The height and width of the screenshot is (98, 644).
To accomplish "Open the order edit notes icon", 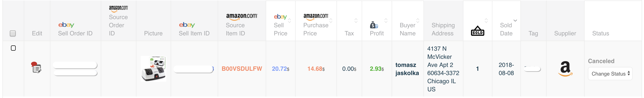I will pos(37,68).
